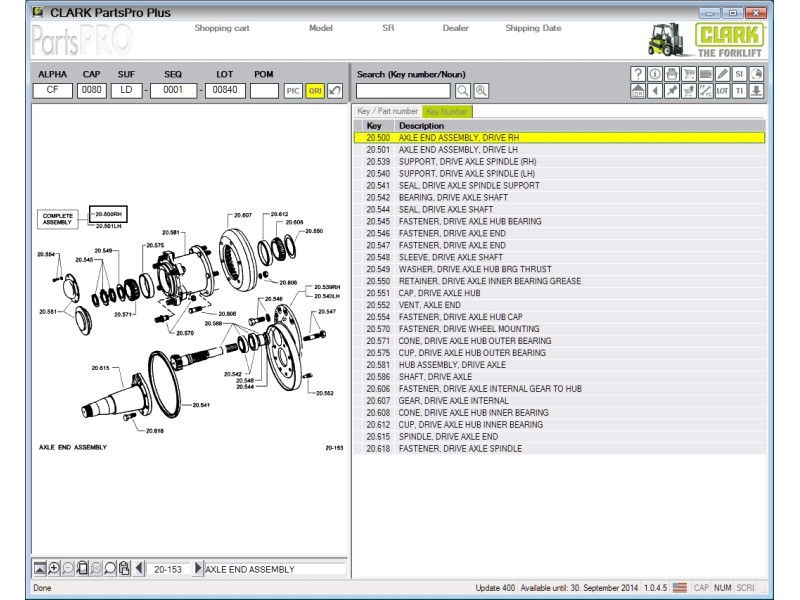Viewport: 800px width, 600px height.
Task: Click the SR header label
Action: (388, 28)
